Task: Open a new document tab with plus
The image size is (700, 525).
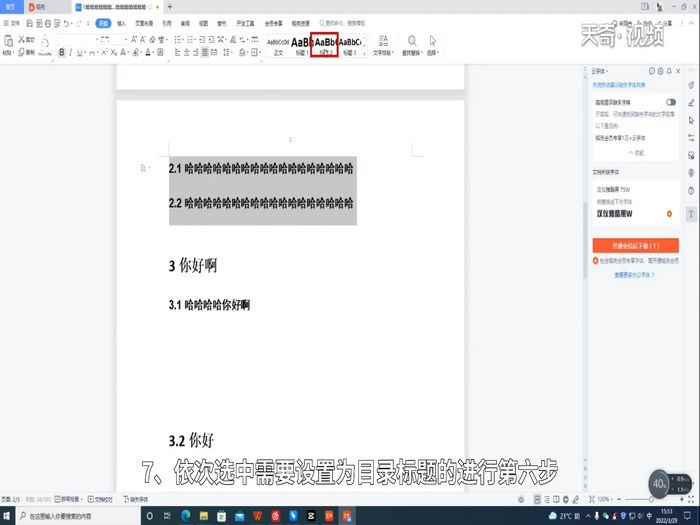Action: [170, 7]
